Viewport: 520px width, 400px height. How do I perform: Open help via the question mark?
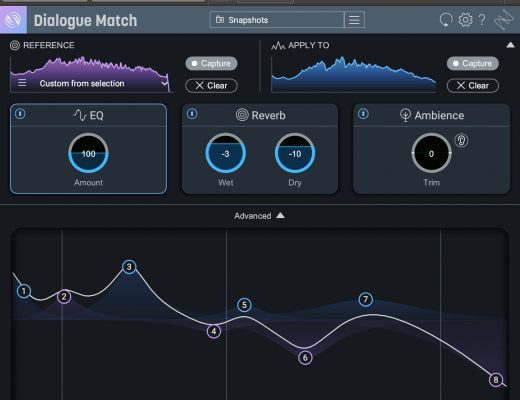coord(482,20)
